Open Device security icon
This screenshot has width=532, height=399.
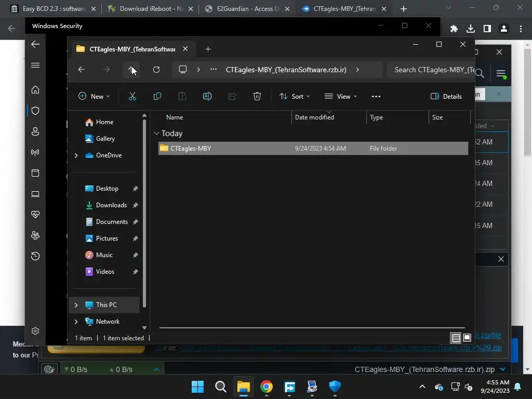point(35,194)
